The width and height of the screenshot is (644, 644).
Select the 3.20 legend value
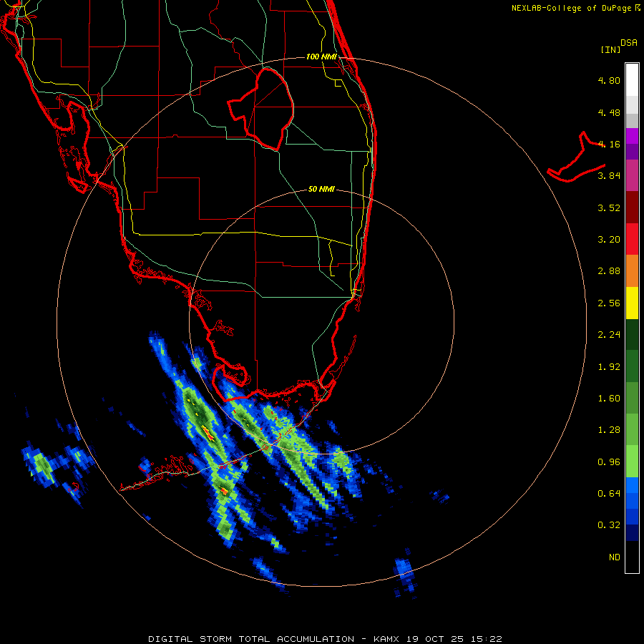tap(609, 240)
